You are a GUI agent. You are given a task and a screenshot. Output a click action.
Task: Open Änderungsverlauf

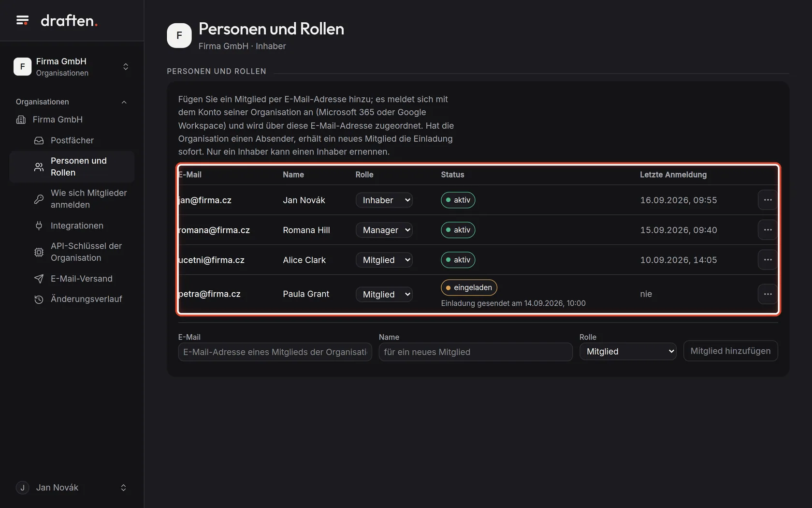tap(86, 299)
